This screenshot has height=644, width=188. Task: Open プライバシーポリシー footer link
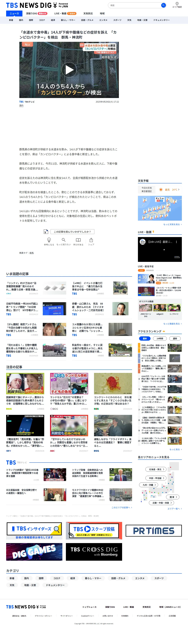pyautogui.click(x=43, y=616)
